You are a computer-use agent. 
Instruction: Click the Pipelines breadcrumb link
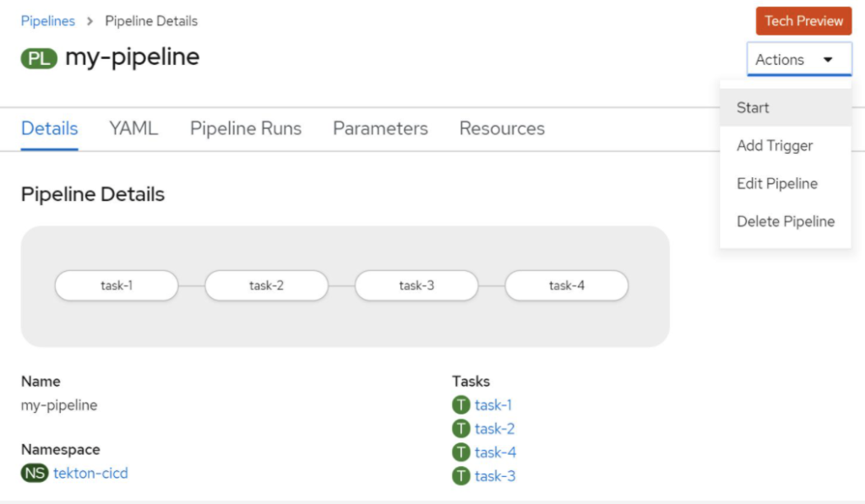click(48, 21)
